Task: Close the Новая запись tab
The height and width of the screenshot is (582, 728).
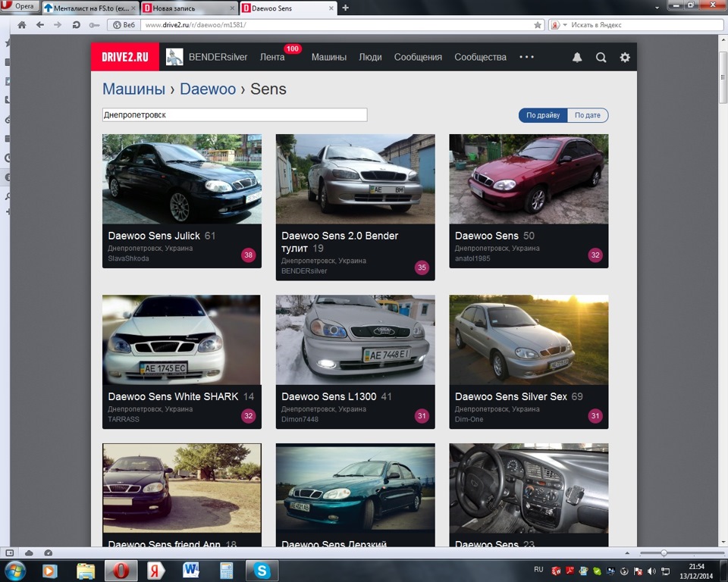Action: click(233, 8)
